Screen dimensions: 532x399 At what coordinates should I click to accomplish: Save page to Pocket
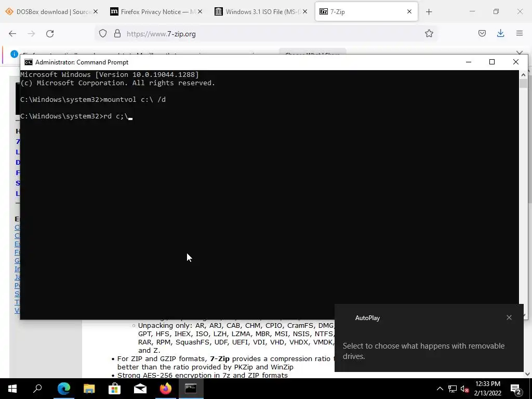click(482, 34)
